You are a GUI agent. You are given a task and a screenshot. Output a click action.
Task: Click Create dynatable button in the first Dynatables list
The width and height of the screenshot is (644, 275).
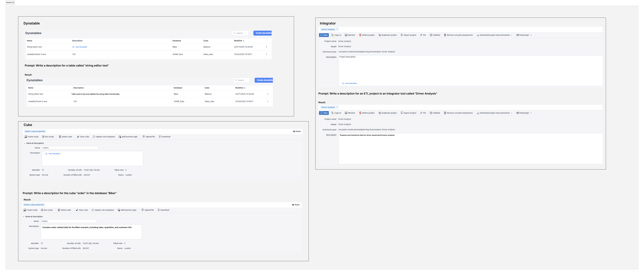pyautogui.click(x=262, y=33)
